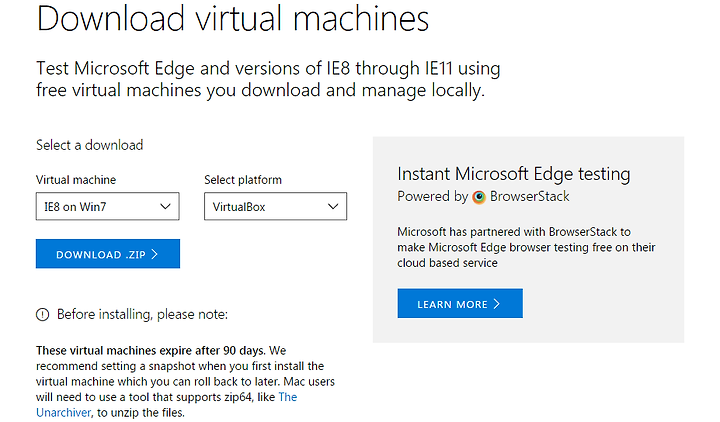
Task: Click the BrowserStack name text
Action: click(x=529, y=197)
